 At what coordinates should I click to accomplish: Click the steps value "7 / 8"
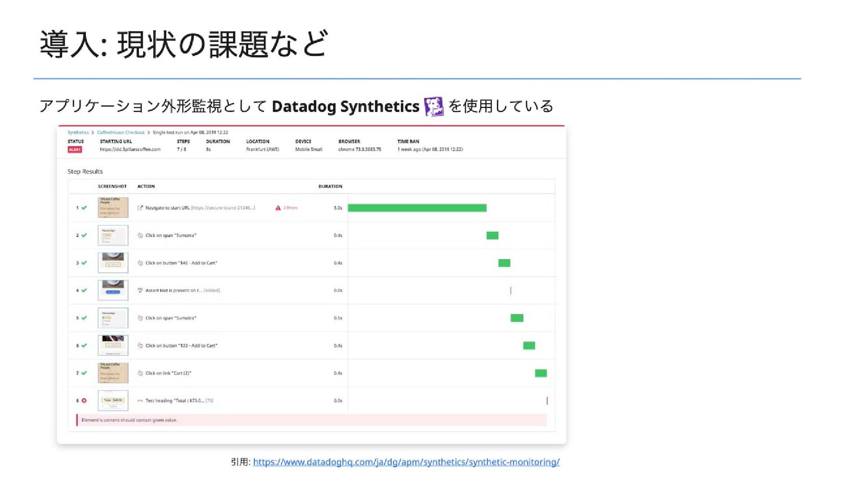(181, 150)
